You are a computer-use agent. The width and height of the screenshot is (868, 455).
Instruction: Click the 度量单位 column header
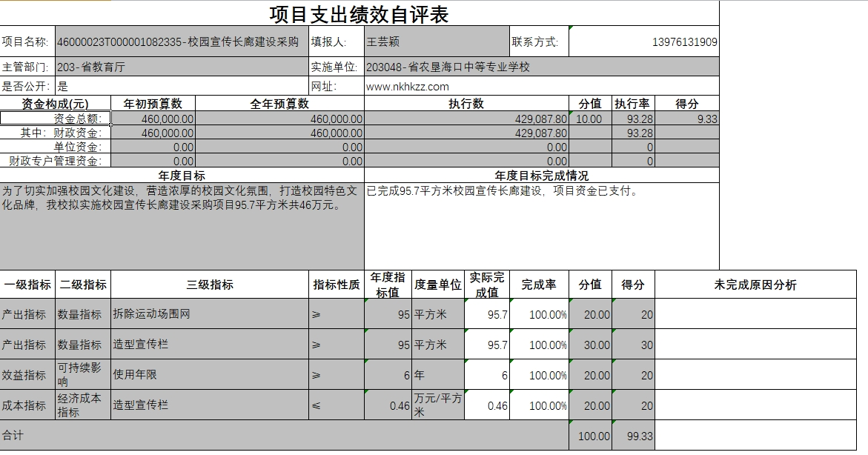point(438,285)
